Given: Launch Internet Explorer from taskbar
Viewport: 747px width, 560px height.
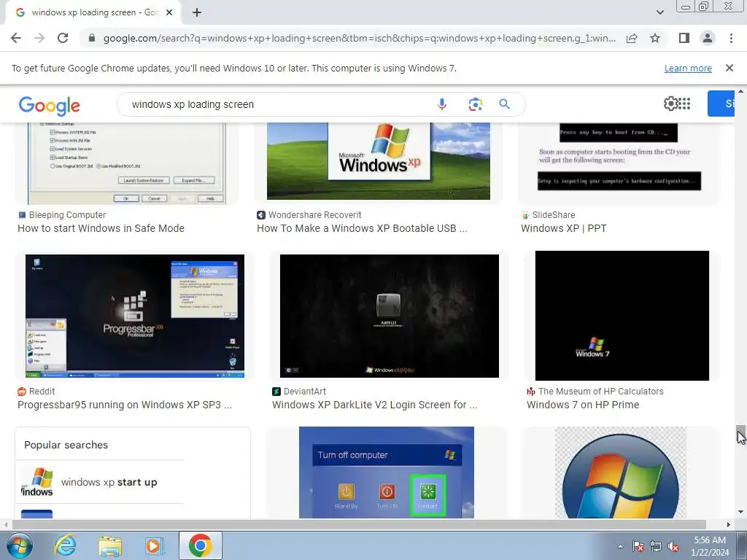Looking at the screenshot, I should coord(65,545).
